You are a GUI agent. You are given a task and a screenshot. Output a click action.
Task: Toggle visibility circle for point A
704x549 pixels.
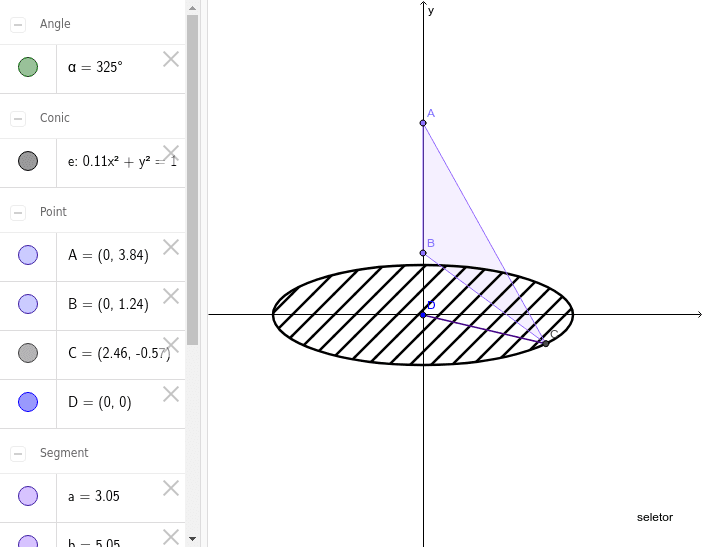click(x=28, y=255)
